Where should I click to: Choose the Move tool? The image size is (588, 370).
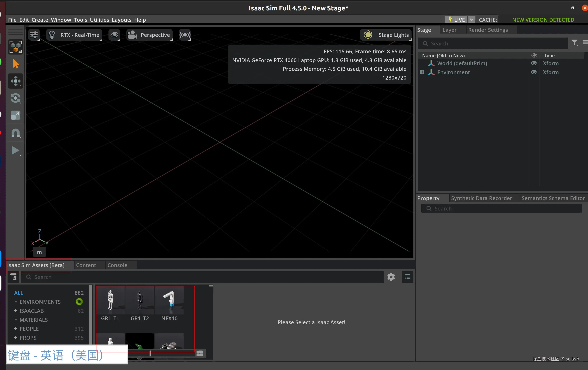16,81
